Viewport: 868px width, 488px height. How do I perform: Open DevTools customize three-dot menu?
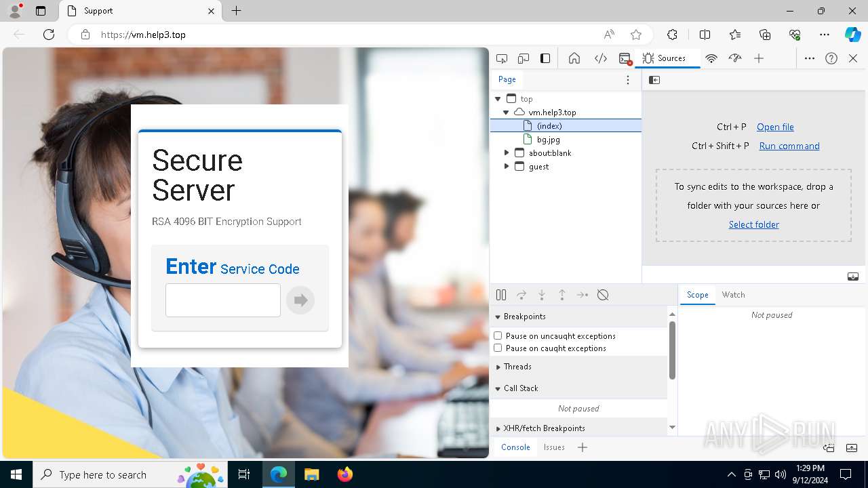coord(810,58)
